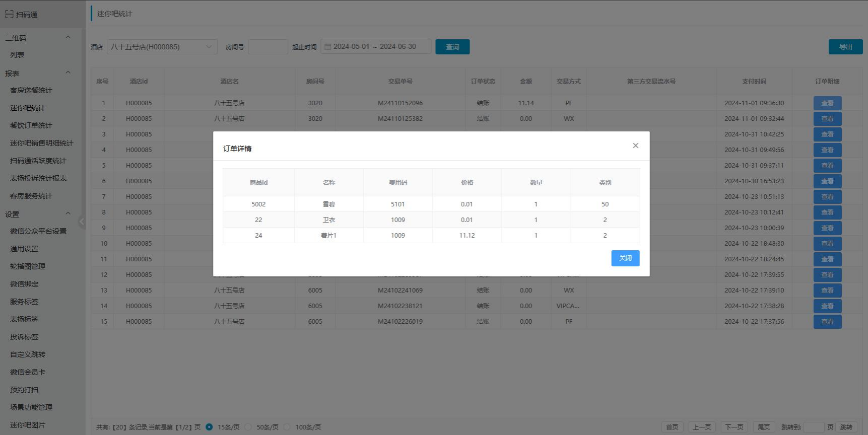Open 微信公众平台设置 in sidebar
Screen dimensions: 868x435
point(38,231)
